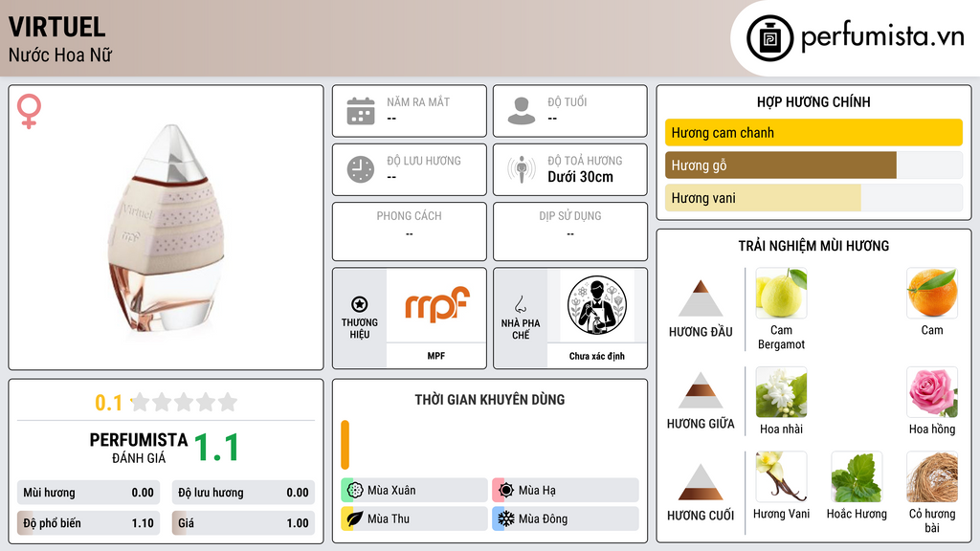
Task: Click the Perfumista đánh giá label
Action: (138, 448)
